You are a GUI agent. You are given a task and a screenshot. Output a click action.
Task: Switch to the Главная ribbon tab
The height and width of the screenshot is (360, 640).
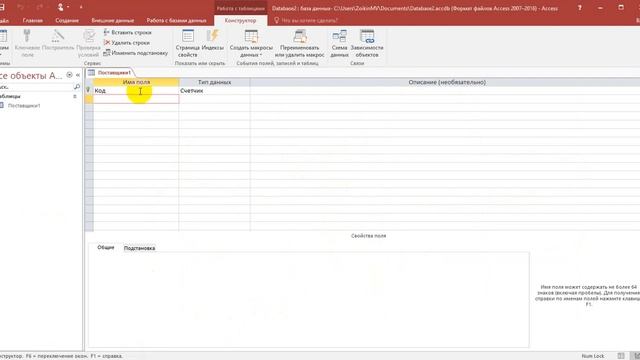33,20
